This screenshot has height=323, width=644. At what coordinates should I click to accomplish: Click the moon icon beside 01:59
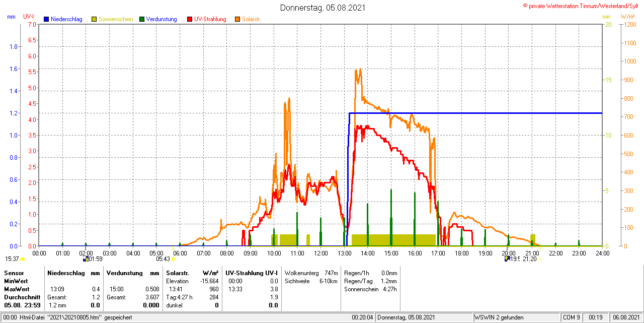click(x=86, y=259)
